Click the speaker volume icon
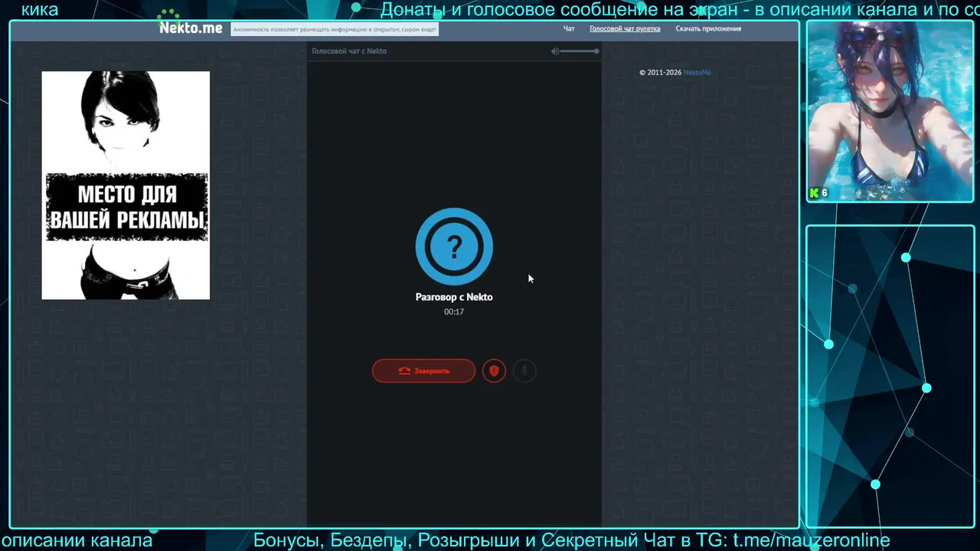Viewport: 980px width, 551px height. (555, 51)
